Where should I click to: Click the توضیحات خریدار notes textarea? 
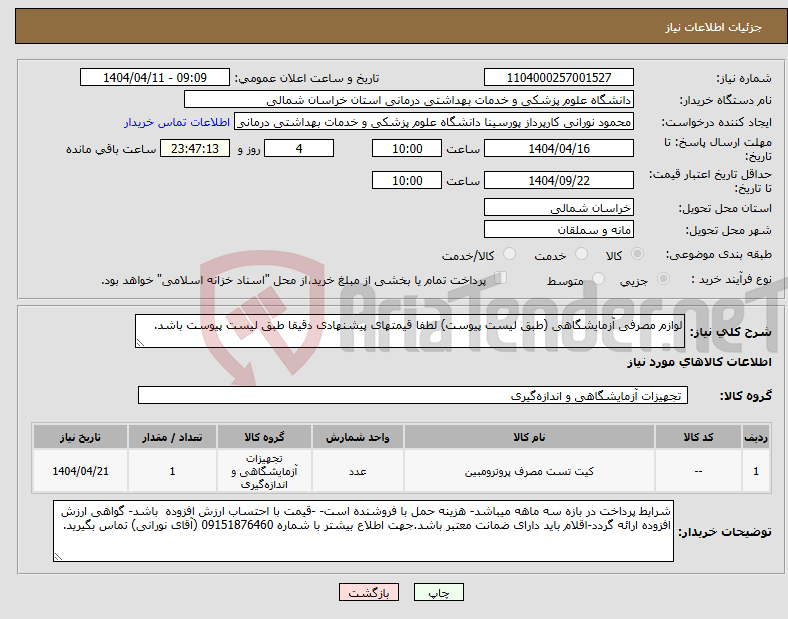point(363,531)
